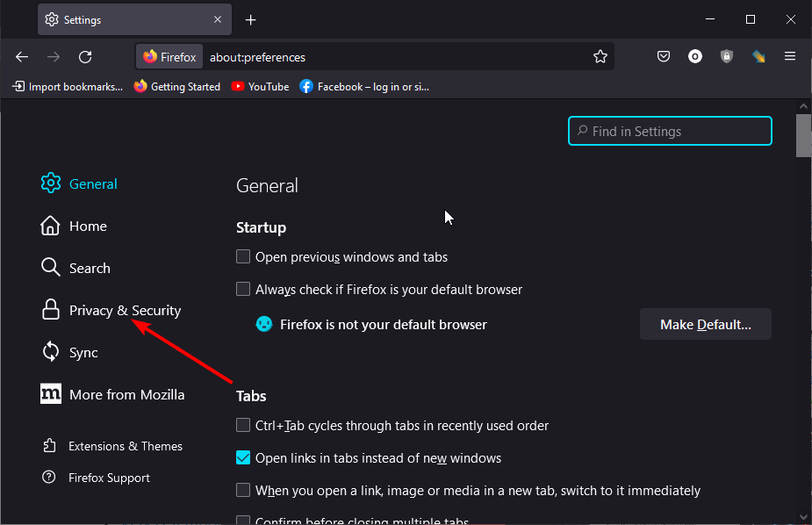Screen dimensions: 812x525
Task: Click the More from Mozilla icon
Action: 51,394
